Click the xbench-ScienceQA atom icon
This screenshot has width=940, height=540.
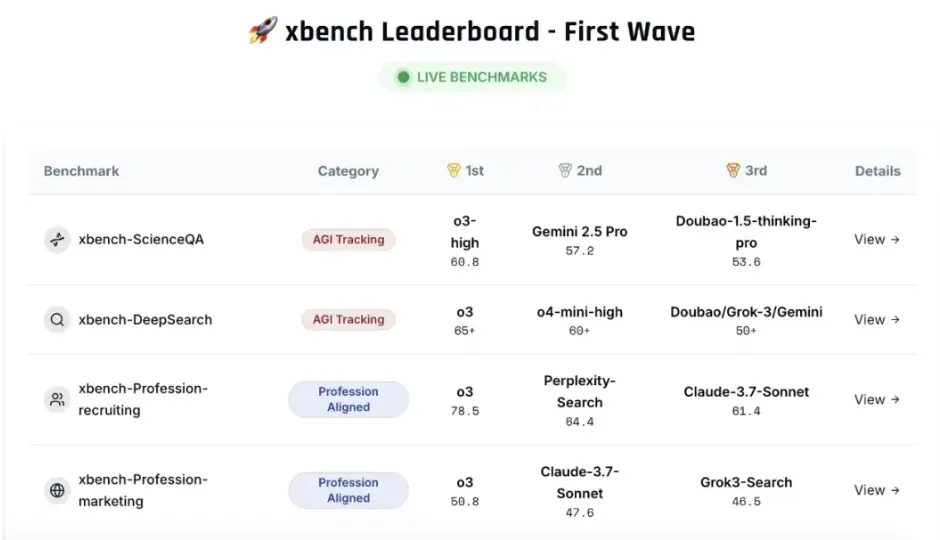[57, 240]
